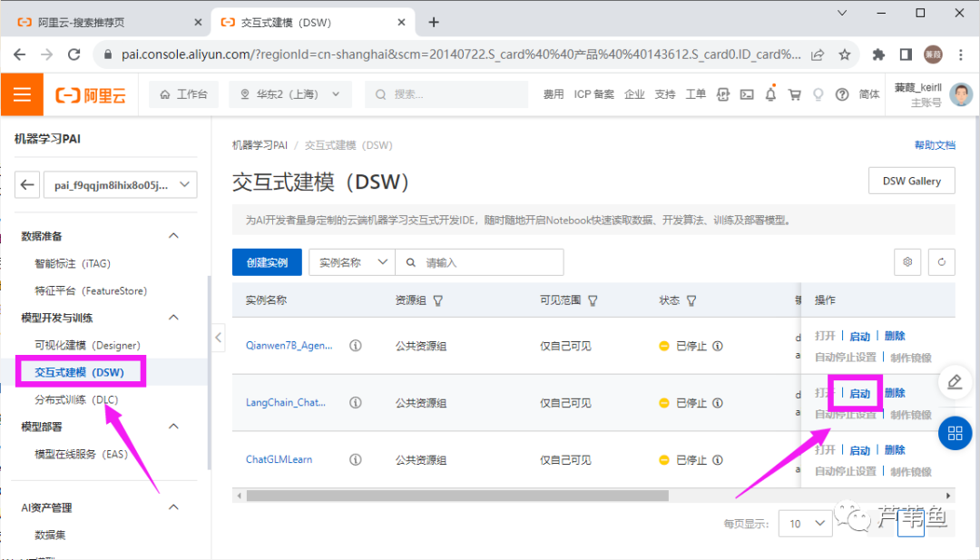Open browser extensions puzzle icon

878,54
